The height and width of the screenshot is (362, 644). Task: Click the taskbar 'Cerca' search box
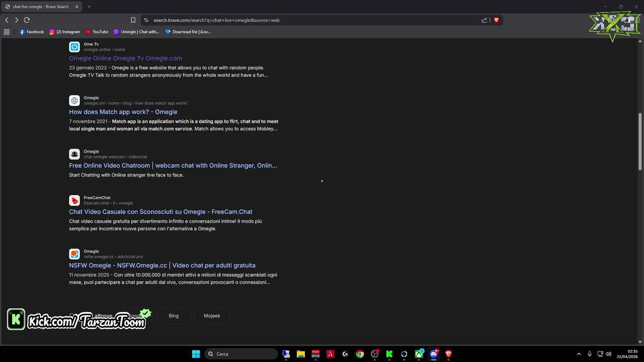point(242,354)
